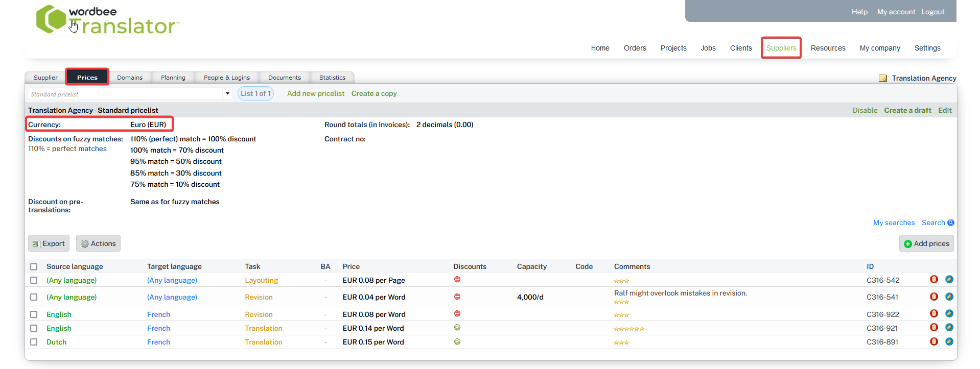Click the Create a draft link
Viewport: 980px width, 369px height.
[x=907, y=110]
